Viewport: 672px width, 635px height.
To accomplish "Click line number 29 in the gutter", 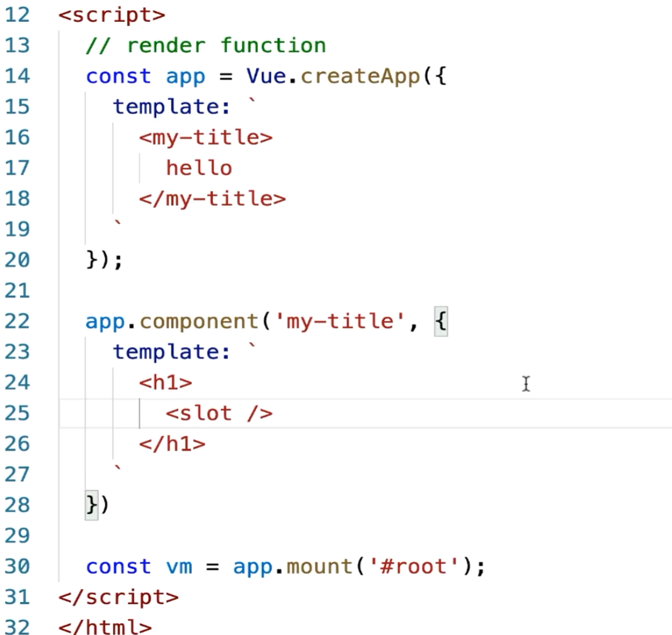I will (17, 536).
